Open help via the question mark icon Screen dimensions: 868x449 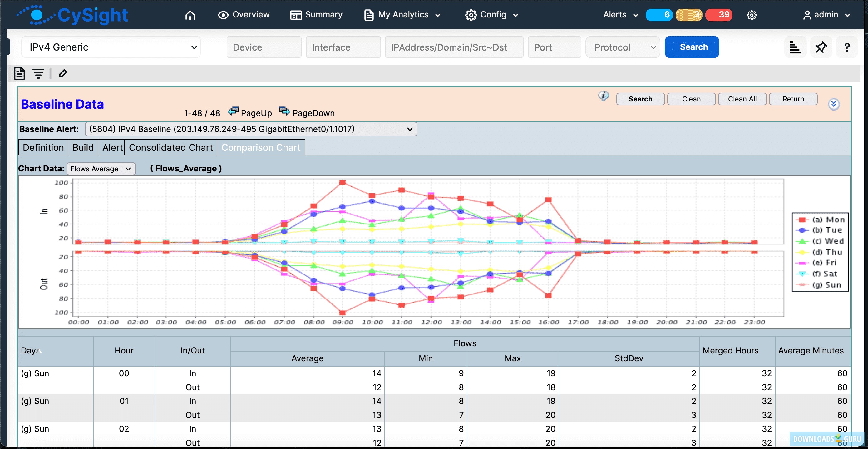tap(847, 47)
